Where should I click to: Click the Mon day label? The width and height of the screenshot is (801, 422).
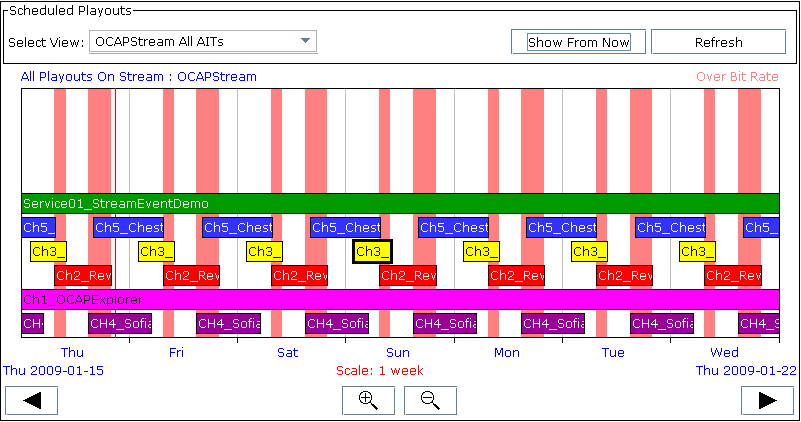click(507, 353)
